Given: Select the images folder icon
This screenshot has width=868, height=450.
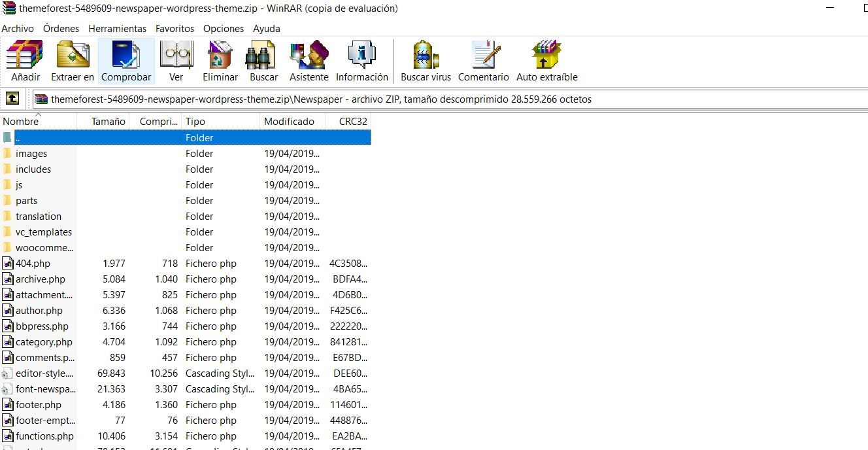Looking at the screenshot, I should [7, 154].
